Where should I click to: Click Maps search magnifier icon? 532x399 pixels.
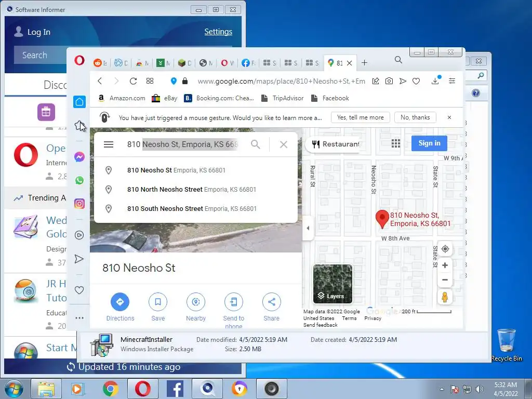(x=256, y=144)
